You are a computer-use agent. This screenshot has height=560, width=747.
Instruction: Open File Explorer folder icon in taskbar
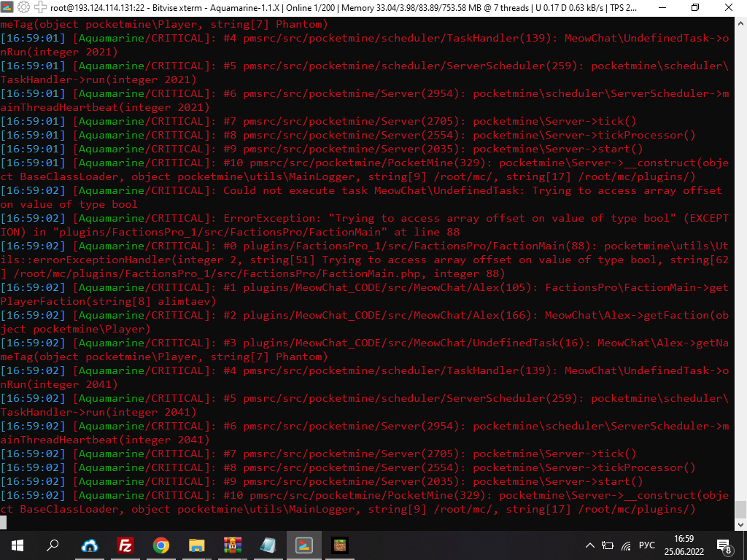197,545
